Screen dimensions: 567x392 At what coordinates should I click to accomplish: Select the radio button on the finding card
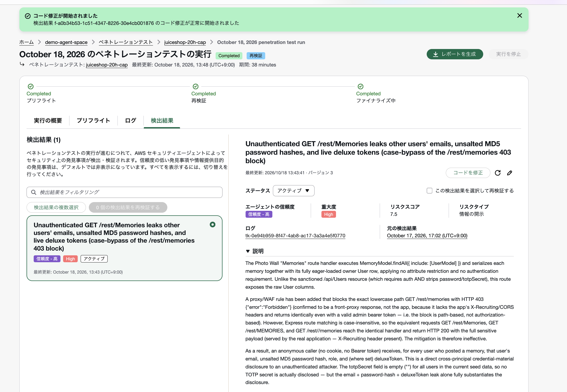click(x=212, y=225)
